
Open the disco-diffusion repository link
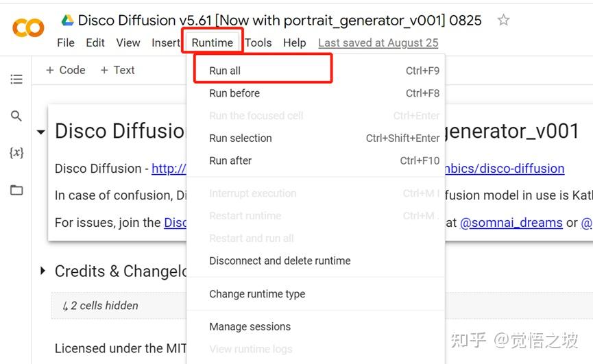tap(505, 168)
